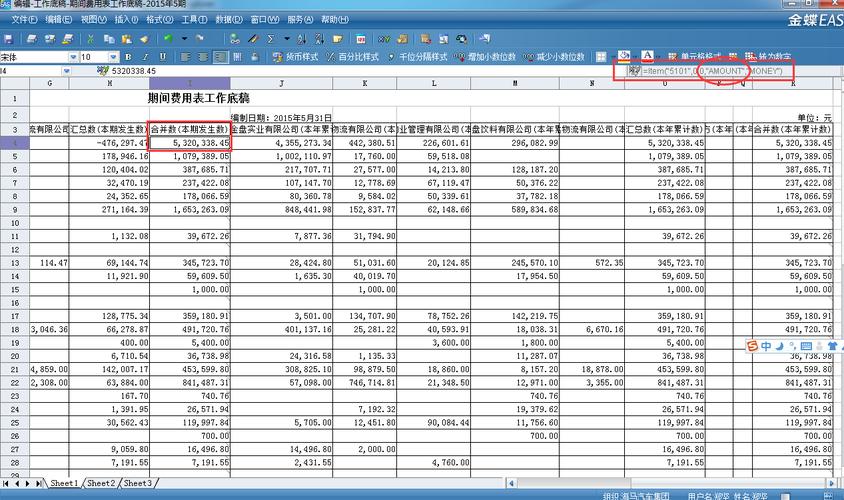
Task: Click the yellow folder icon in the toolbar
Action: [x=337, y=39]
